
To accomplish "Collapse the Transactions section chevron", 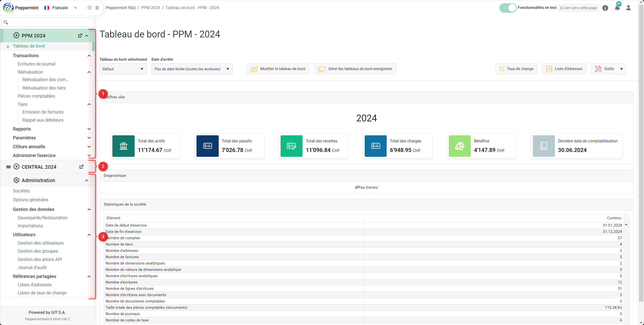I will coord(89,56).
